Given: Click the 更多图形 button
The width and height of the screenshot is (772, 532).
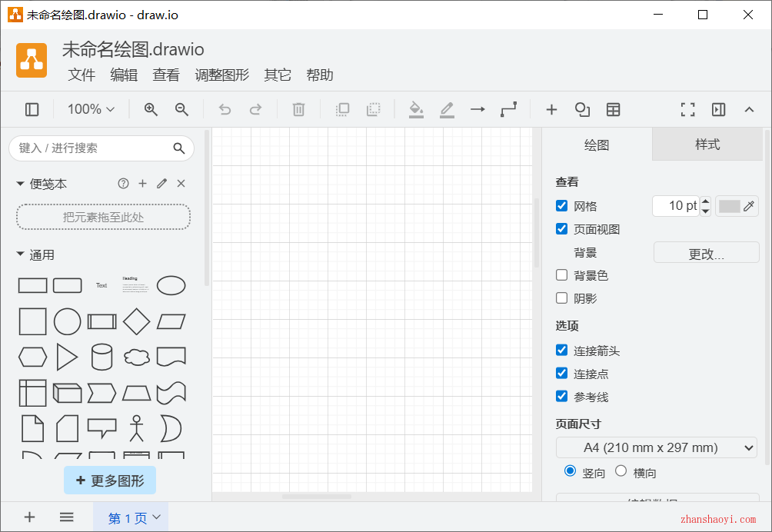Looking at the screenshot, I should coord(110,480).
